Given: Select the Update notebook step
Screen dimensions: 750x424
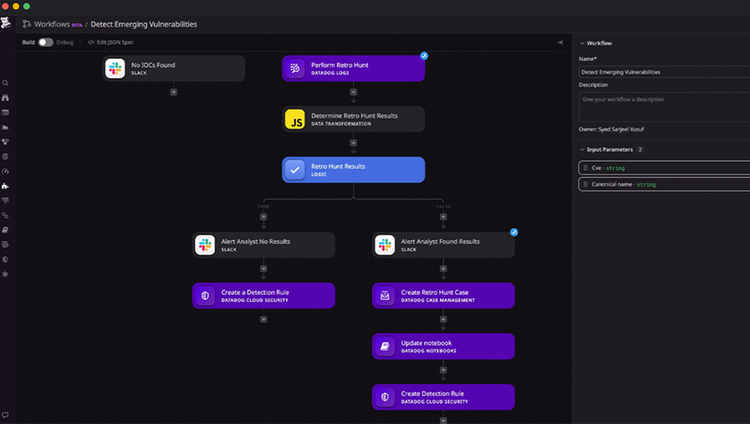Looking at the screenshot, I should coord(443,346).
